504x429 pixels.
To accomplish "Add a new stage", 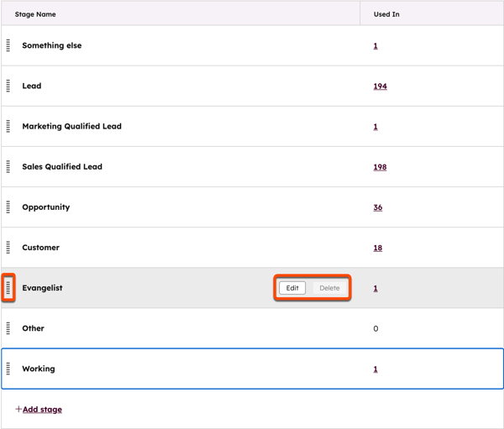I will [39, 410].
